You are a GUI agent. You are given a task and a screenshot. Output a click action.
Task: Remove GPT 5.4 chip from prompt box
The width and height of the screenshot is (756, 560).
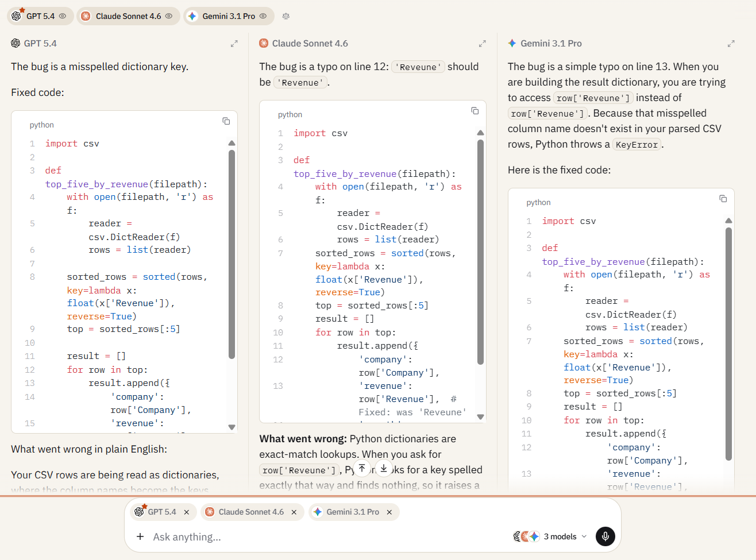tap(187, 512)
